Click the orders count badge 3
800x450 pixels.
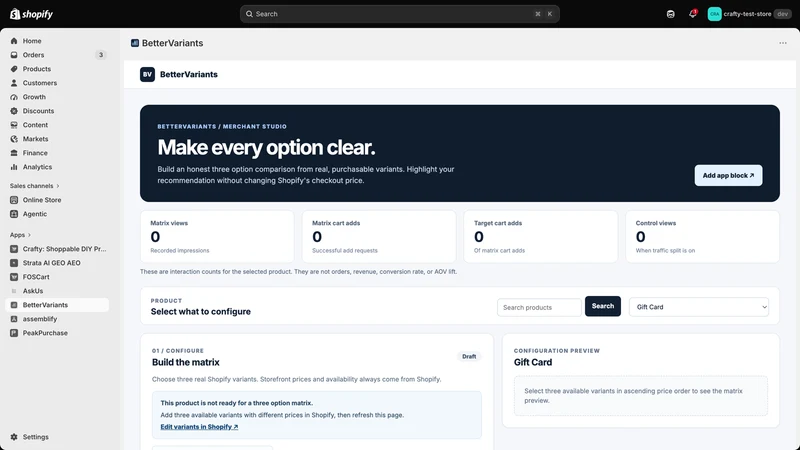click(x=101, y=55)
